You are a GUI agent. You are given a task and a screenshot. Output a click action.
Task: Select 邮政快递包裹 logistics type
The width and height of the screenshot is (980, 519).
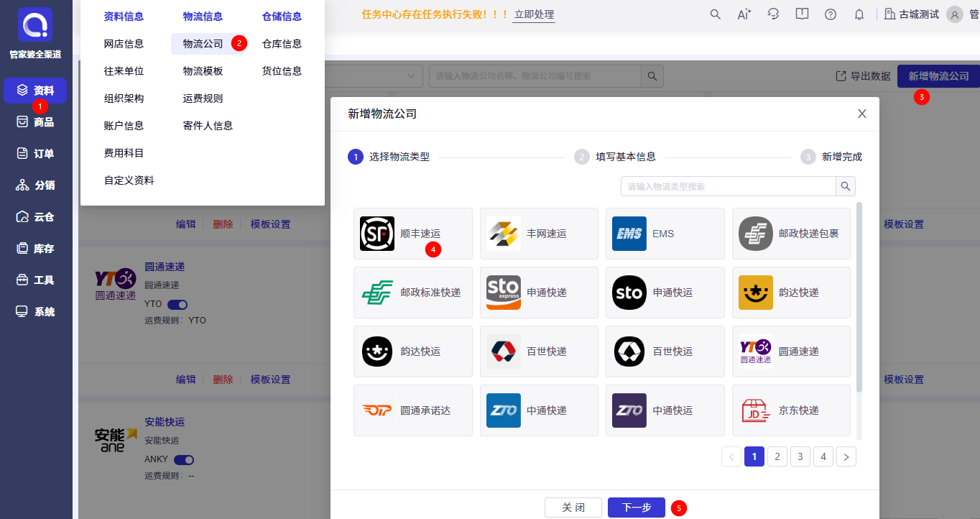pyautogui.click(x=791, y=234)
